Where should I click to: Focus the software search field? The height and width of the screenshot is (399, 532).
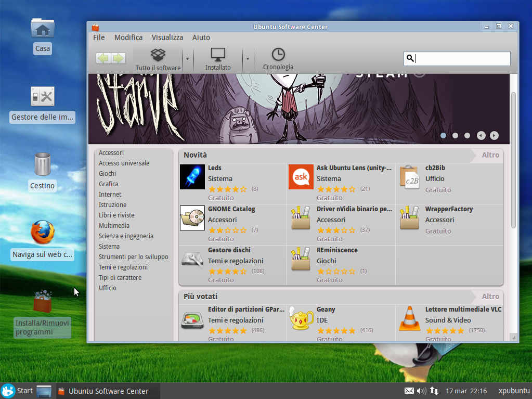(457, 58)
